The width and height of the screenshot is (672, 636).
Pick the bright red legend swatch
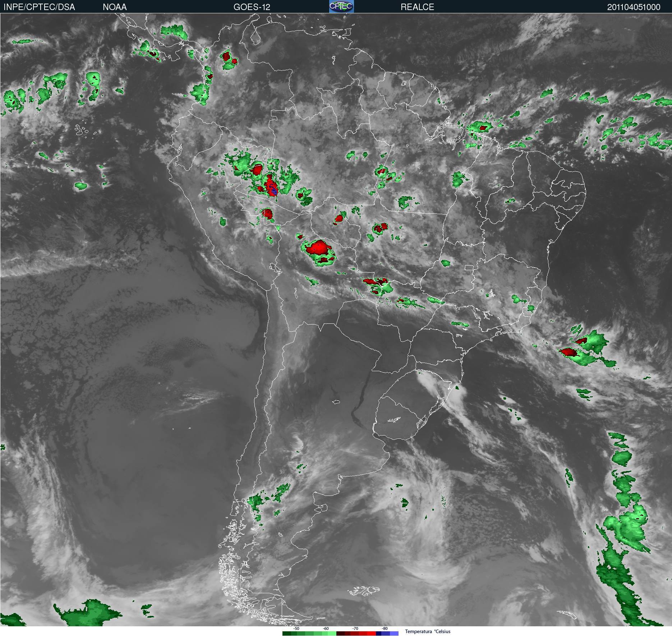point(372,633)
